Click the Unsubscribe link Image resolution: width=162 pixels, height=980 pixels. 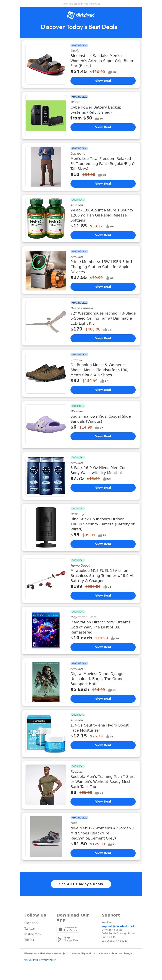click(31, 959)
